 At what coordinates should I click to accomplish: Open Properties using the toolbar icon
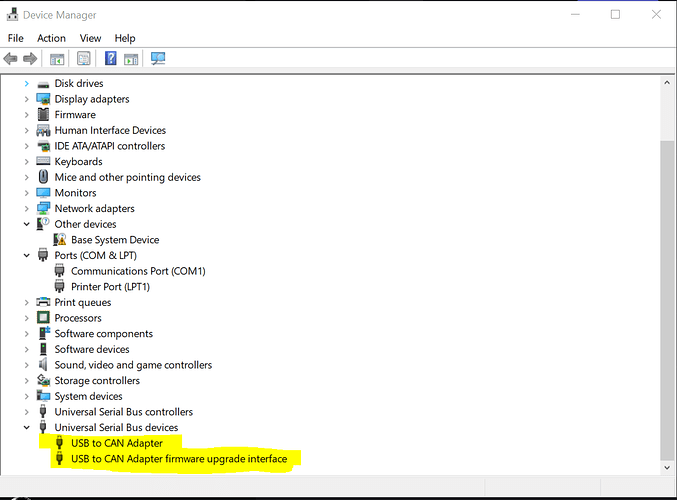click(84, 58)
